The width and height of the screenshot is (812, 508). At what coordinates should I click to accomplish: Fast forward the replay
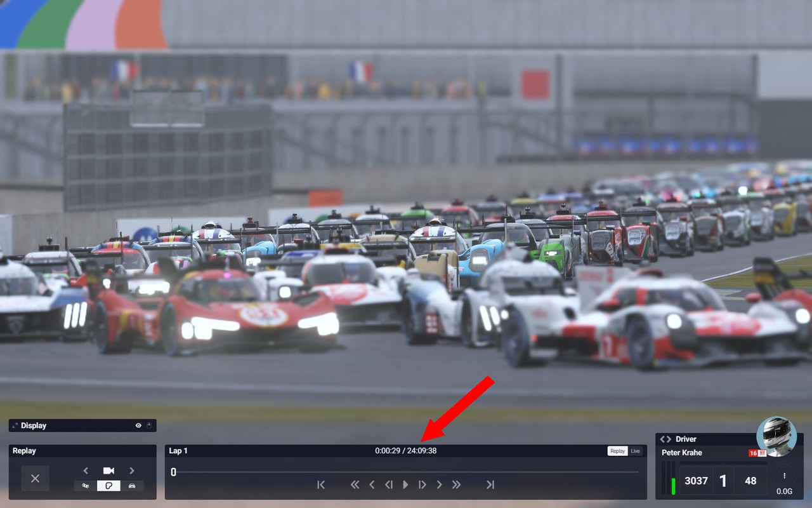pyautogui.click(x=456, y=485)
